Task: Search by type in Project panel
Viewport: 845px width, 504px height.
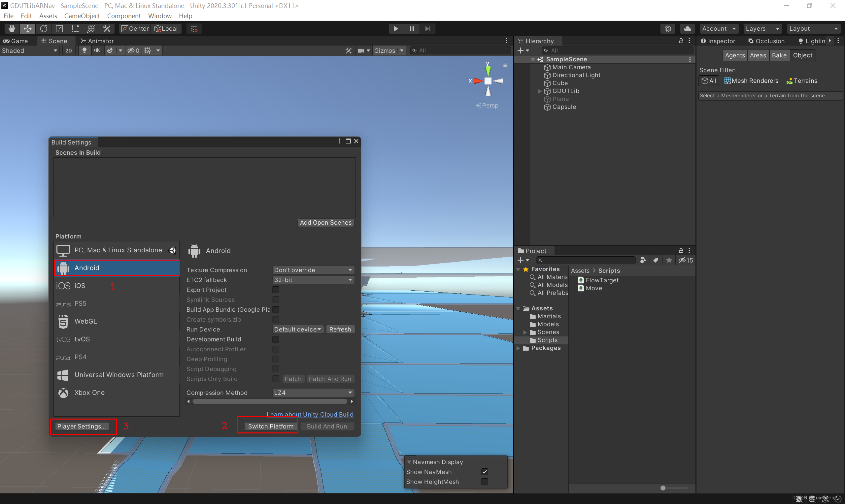Action: (643, 260)
